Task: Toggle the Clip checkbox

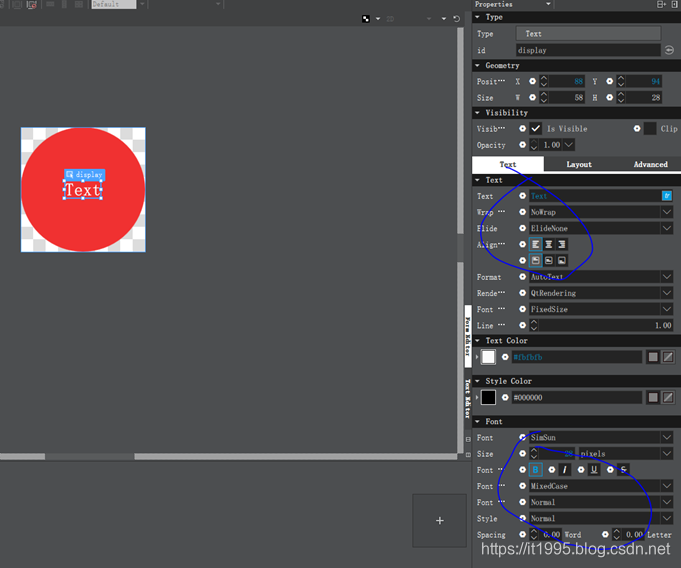Action: tap(650, 129)
